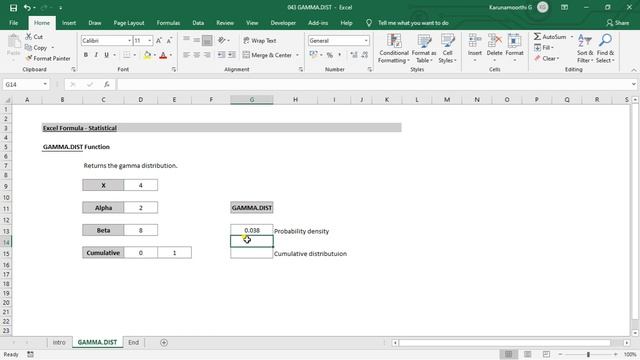The height and width of the screenshot is (360, 640).
Task: Toggle Bold formatting
Action: [x=86, y=55]
